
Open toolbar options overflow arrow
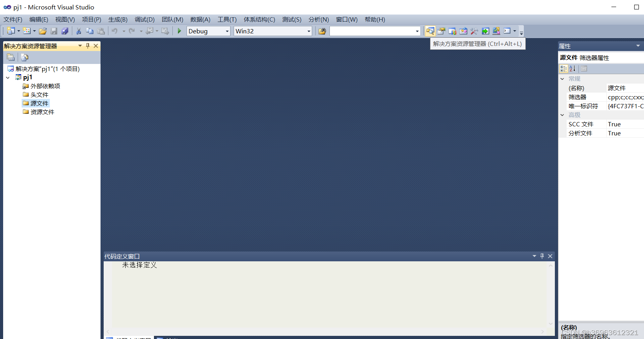pos(521,32)
